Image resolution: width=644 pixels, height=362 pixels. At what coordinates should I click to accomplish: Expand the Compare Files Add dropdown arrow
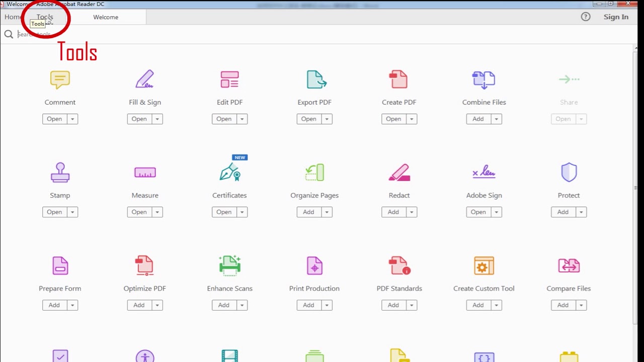pos(581,305)
